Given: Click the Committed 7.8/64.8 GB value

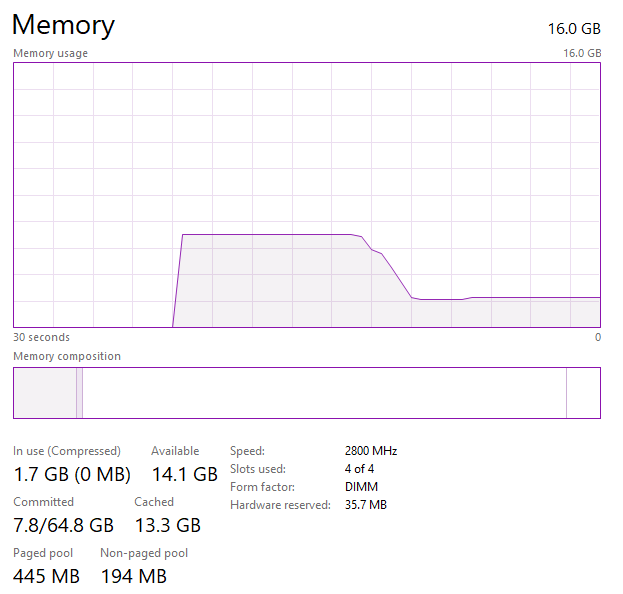Looking at the screenshot, I should 63,525.
